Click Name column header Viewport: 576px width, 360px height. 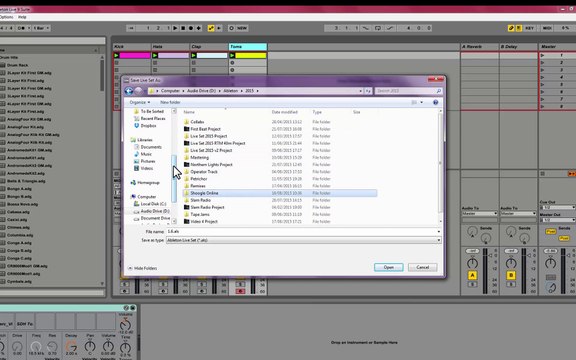tap(189, 112)
